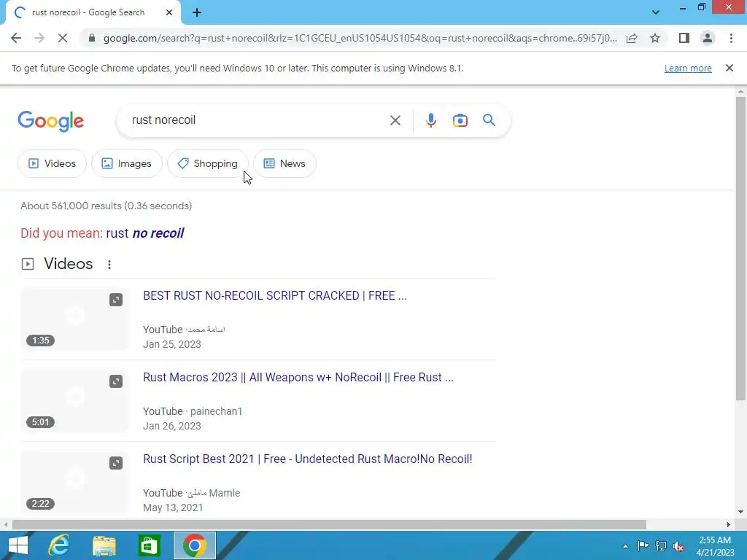This screenshot has width=747, height=560.
Task: Click the scroll down arrow
Action: (x=740, y=512)
